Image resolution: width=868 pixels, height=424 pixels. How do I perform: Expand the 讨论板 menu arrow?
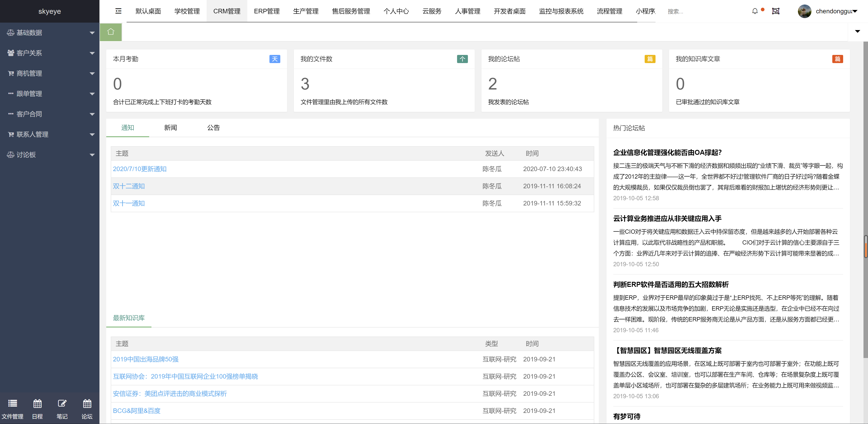(92, 155)
